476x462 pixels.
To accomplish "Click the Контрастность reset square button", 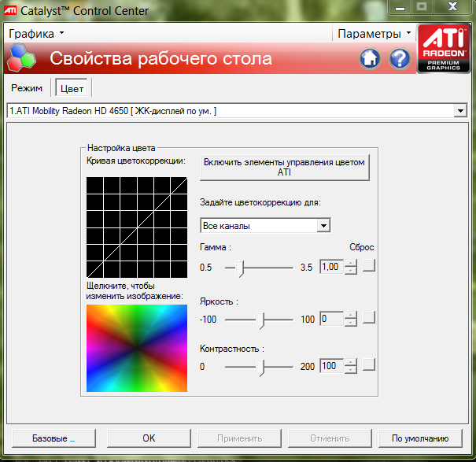I will point(369,364).
